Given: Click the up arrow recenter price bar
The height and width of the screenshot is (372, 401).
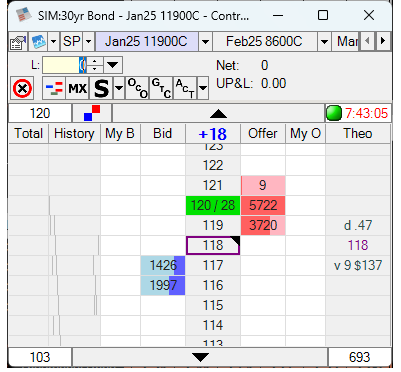Looking at the screenshot, I should tap(218, 113).
